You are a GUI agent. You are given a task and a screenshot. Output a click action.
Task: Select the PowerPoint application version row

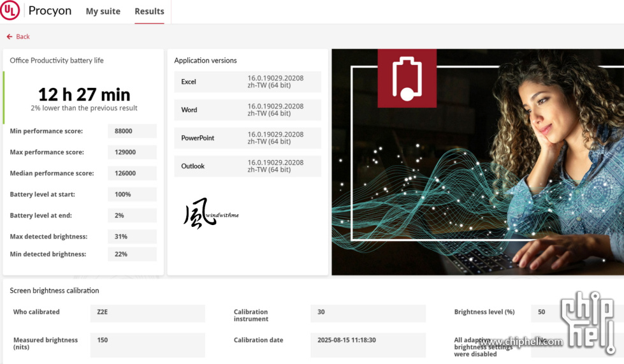click(247, 138)
